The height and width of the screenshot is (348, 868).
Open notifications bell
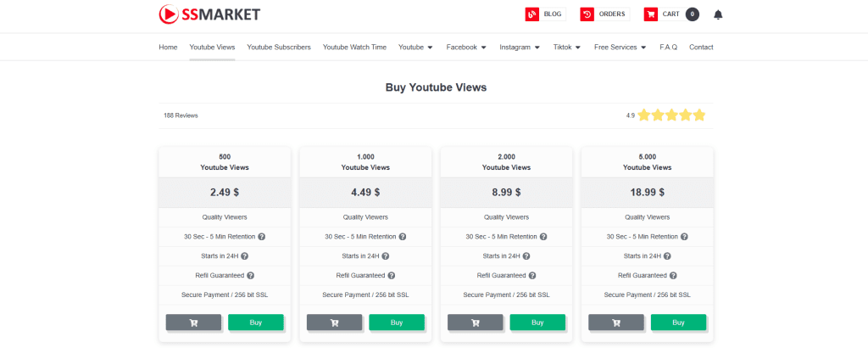pyautogui.click(x=718, y=14)
